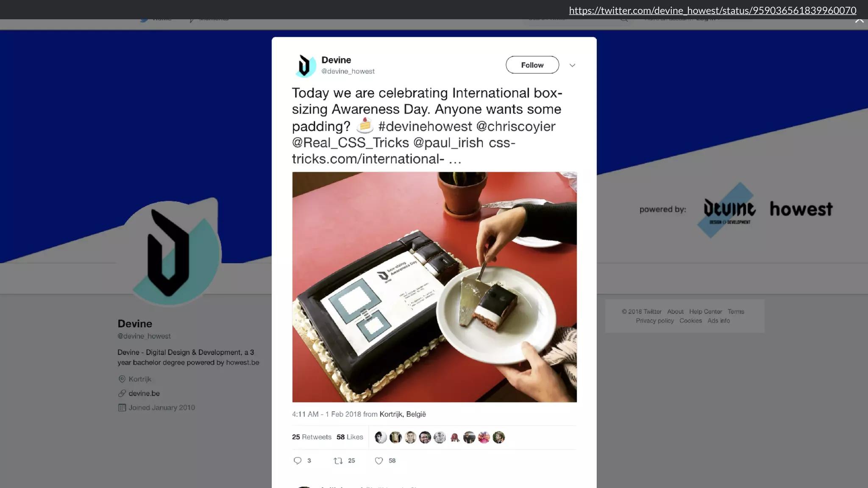View the 58 Likes list

[x=350, y=437]
